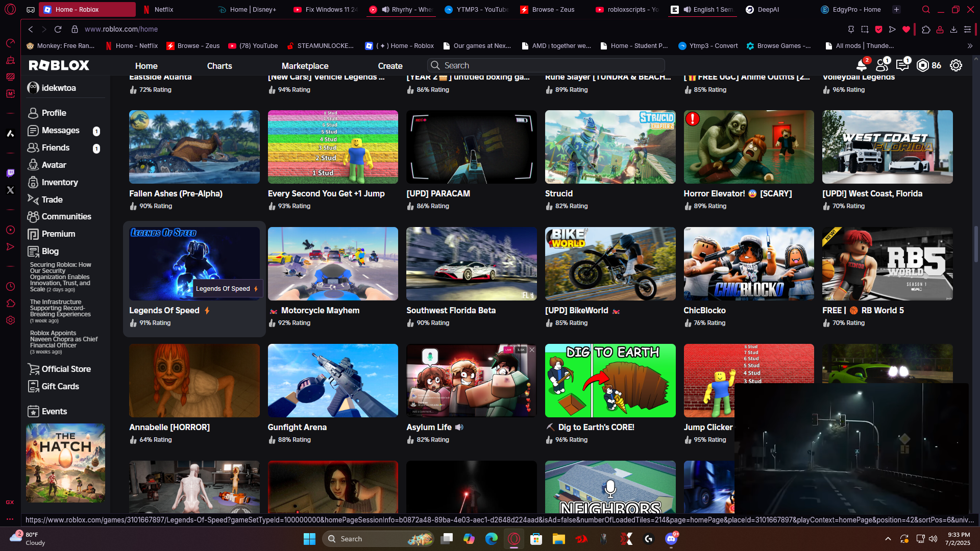980x551 pixels.
Task: Click the page vertical scrollbar thumb
Action: click(975, 243)
